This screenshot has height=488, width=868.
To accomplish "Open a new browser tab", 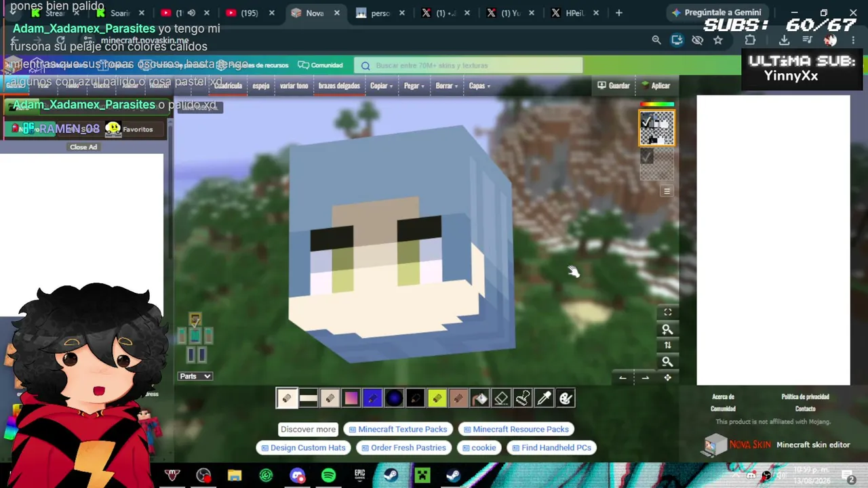I will pyautogui.click(x=618, y=13).
